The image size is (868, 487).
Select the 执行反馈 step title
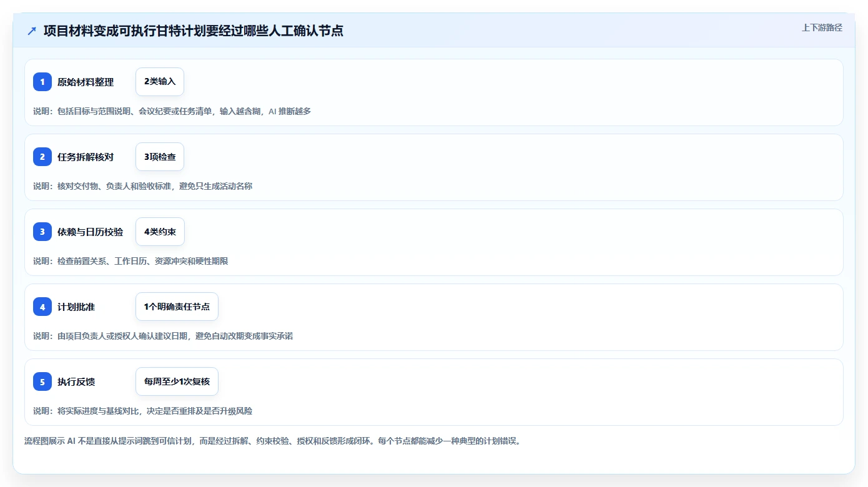tap(76, 381)
